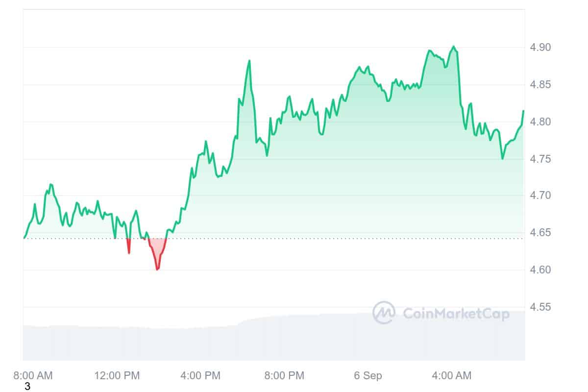Click the CoinMarketCap logo icon
The height and width of the screenshot is (392, 588).
click(384, 313)
